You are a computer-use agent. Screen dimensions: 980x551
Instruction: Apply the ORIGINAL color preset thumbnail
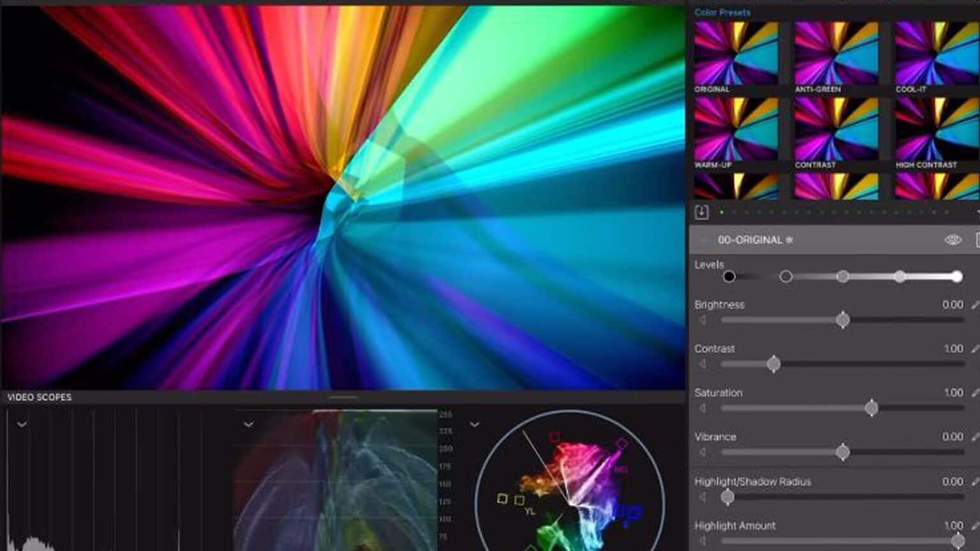pyautogui.click(x=736, y=53)
